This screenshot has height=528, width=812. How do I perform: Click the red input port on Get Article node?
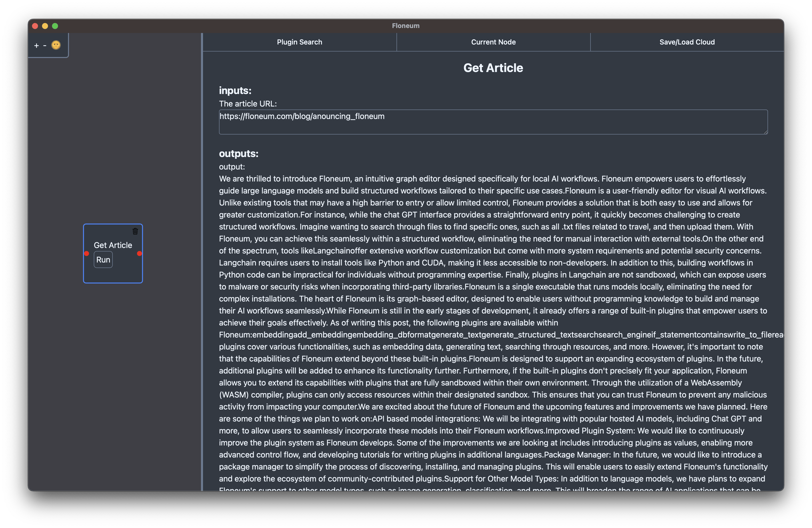tap(87, 253)
